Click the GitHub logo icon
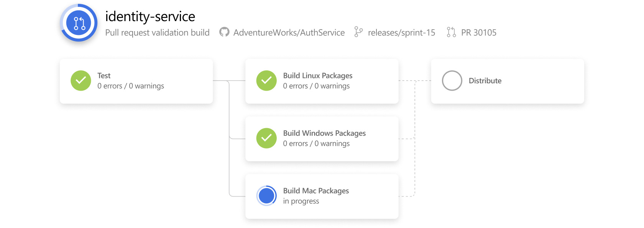The height and width of the screenshot is (228, 644). click(x=224, y=32)
